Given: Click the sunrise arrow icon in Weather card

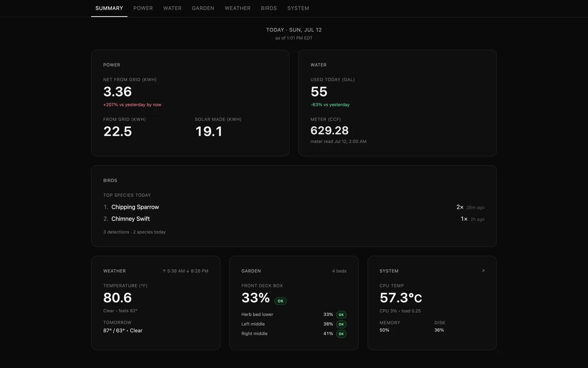Looking at the screenshot, I should [164, 271].
